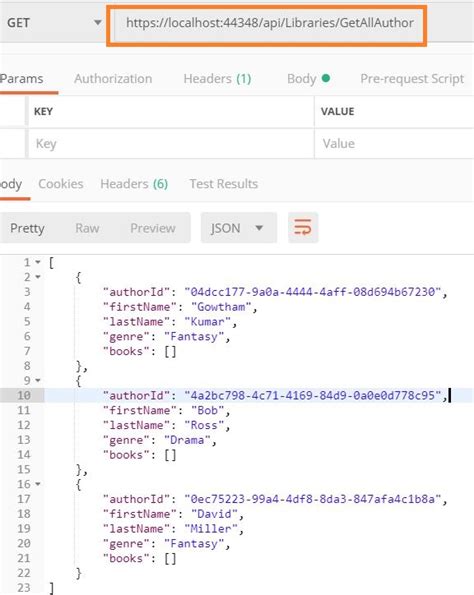
Task: Open the Pre-request Script tab
Action: click(412, 79)
